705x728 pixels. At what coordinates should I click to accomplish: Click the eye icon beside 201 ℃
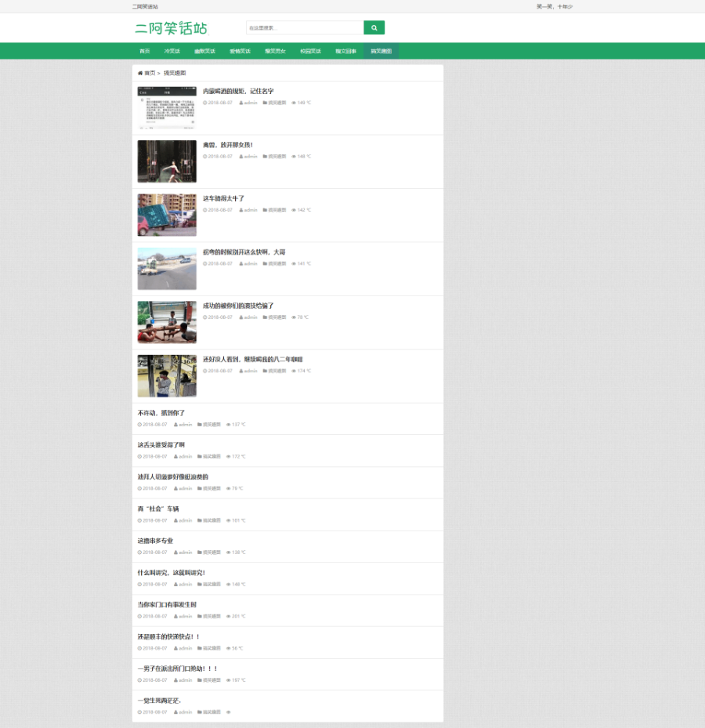pos(229,617)
